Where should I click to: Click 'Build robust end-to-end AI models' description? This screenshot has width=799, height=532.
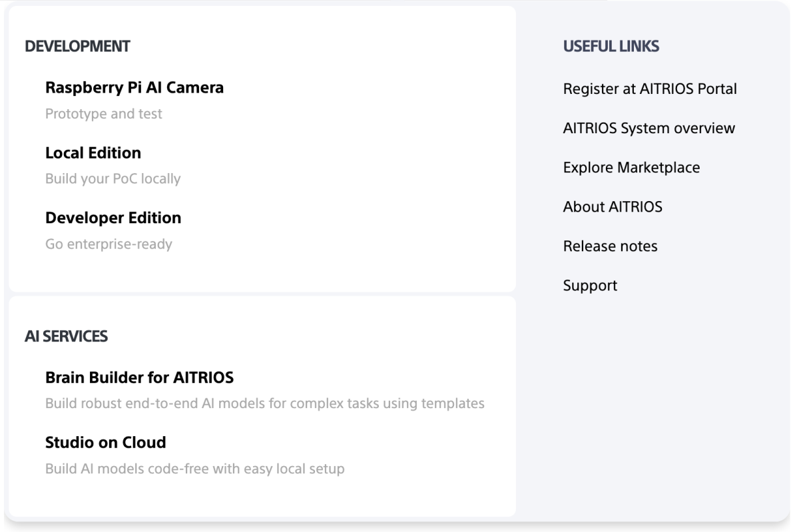[264, 403]
